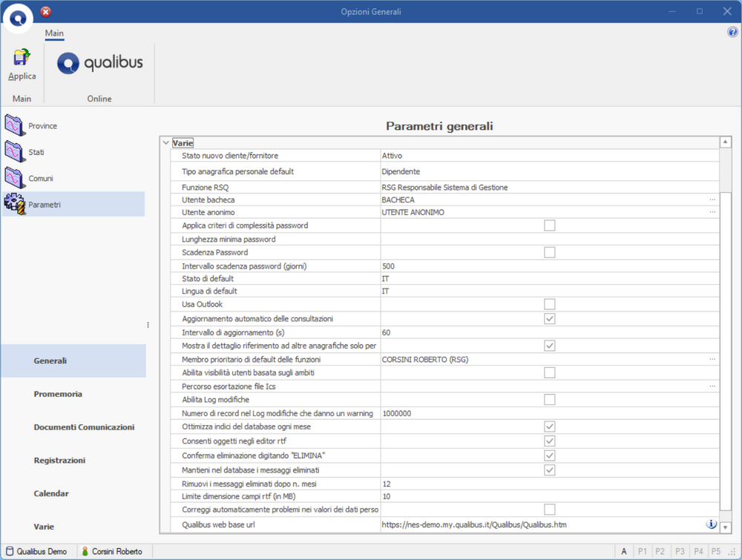Viewport: 742px width, 560px height.
Task: Open ellipsis picker for Membro prioritario di default
Action: (712, 359)
